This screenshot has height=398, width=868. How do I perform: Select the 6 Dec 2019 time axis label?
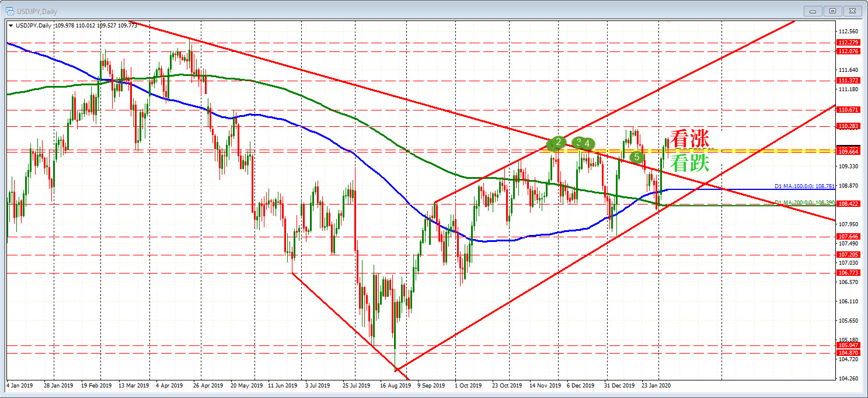pos(581,386)
